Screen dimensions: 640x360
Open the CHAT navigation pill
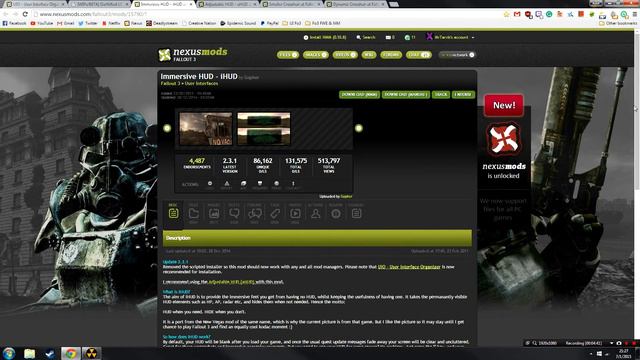pos(418,55)
